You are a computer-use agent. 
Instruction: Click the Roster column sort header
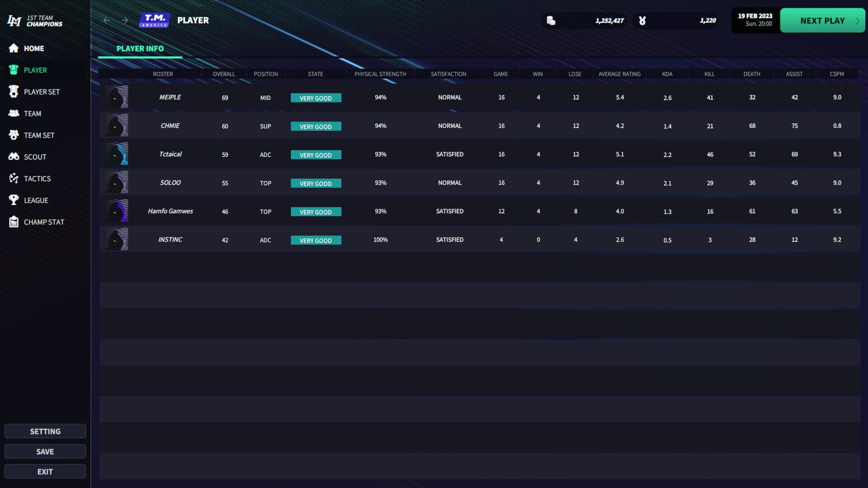point(163,74)
